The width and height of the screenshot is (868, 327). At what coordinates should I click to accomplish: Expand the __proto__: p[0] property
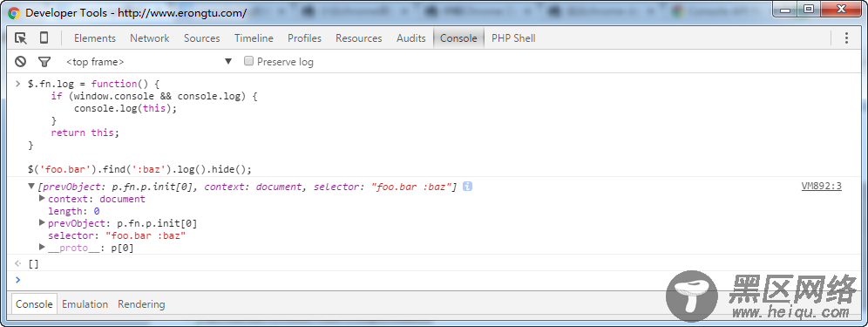pos(42,247)
